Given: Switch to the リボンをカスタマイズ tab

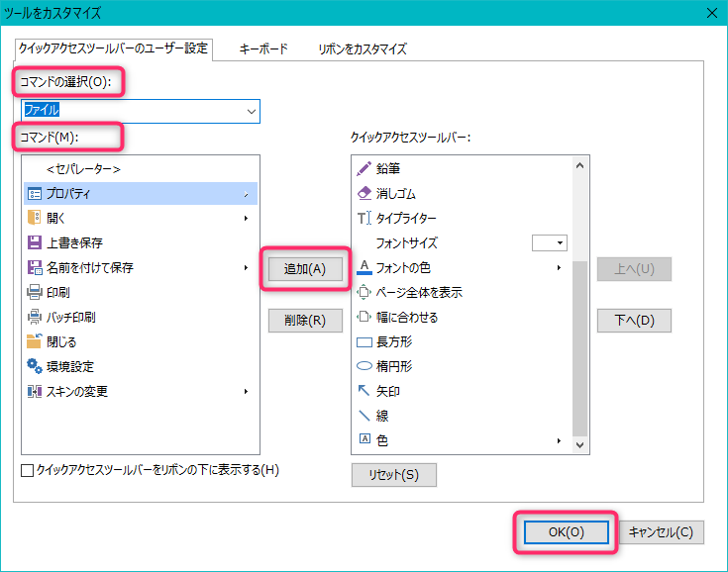Looking at the screenshot, I should click(363, 48).
